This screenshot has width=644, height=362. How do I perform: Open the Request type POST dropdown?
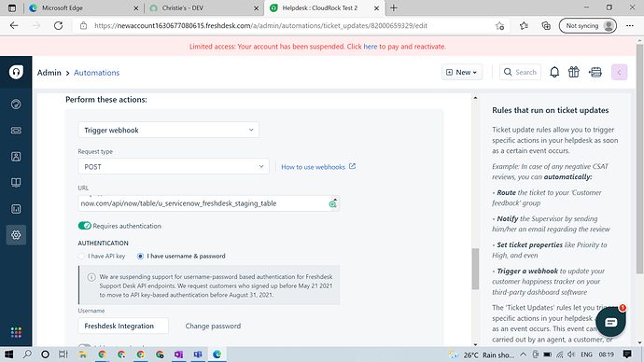(x=174, y=167)
